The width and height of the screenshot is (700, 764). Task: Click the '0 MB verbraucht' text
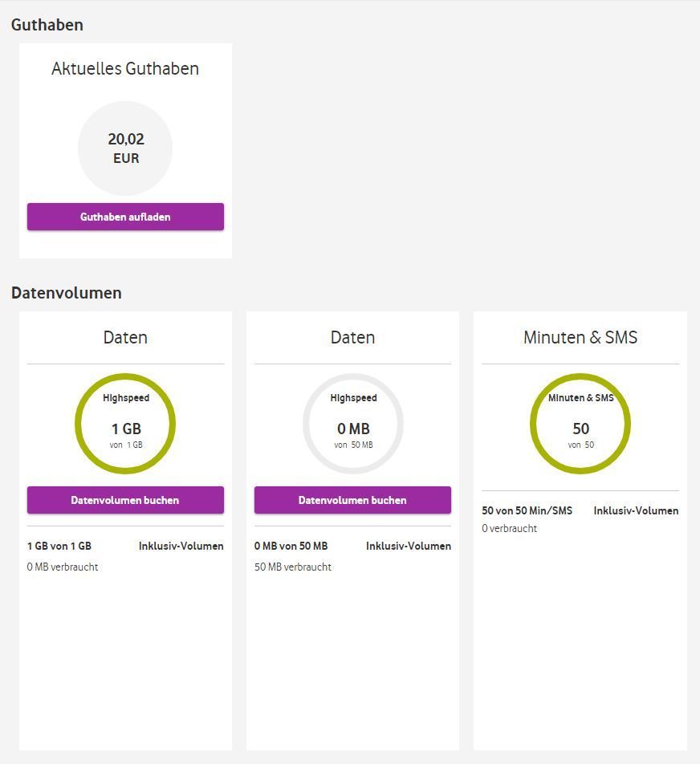[x=63, y=567]
